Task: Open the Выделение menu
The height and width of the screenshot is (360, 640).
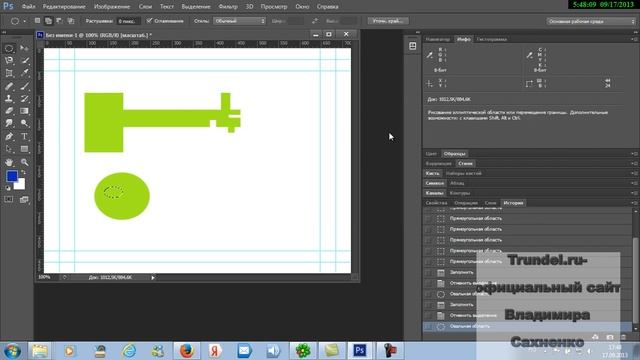Action: (x=196, y=7)
